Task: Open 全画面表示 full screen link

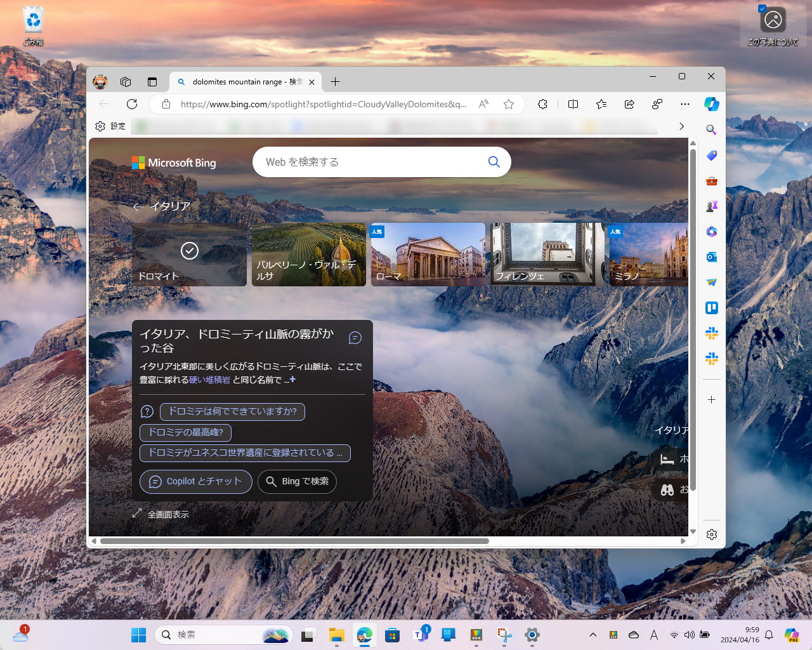Action: [160, 513]
